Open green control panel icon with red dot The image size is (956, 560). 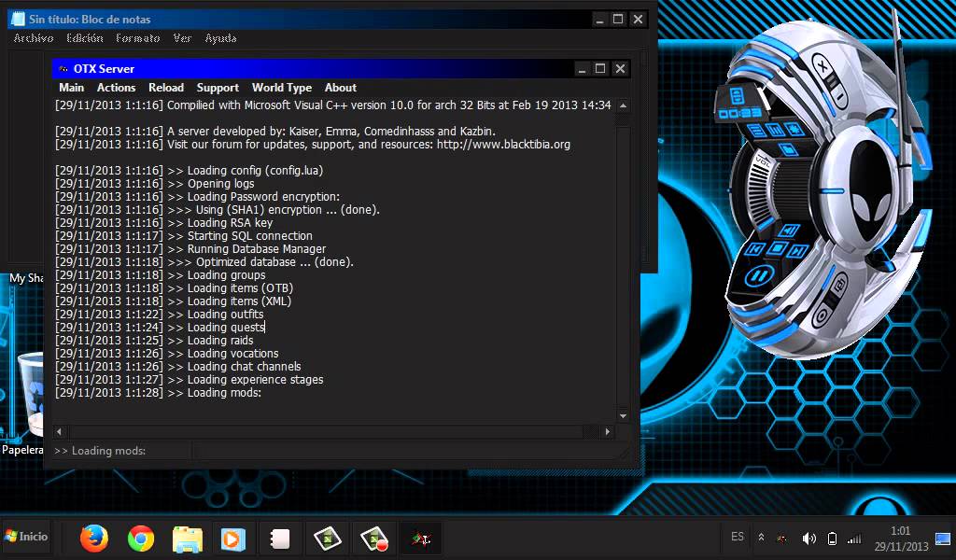click(373, 539)
